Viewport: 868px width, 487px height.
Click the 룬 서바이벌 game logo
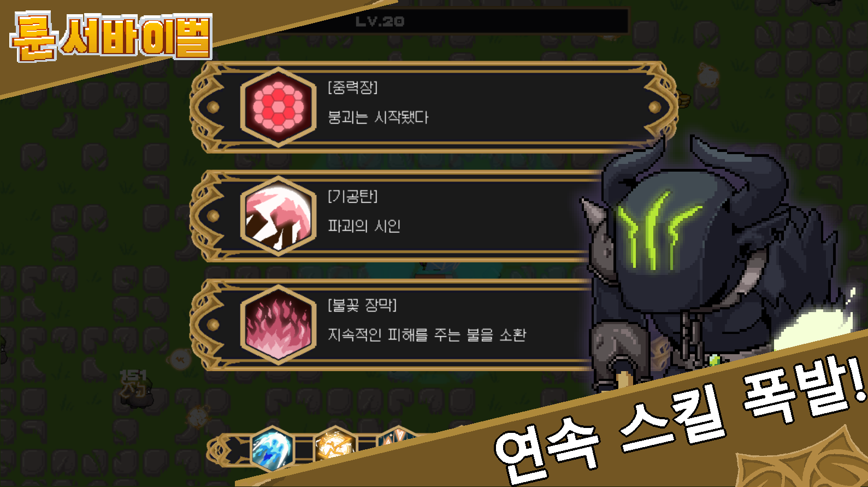pyautogui.click(x=111, y=36)
